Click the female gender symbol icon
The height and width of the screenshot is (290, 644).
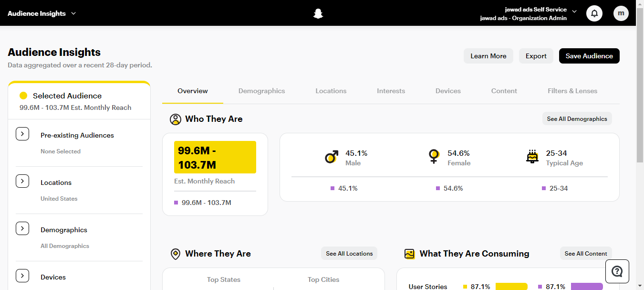[x=434, y=157]
